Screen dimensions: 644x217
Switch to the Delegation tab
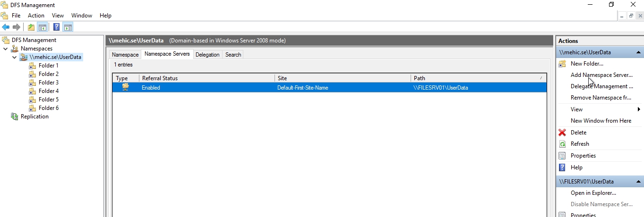click(207, 55)
